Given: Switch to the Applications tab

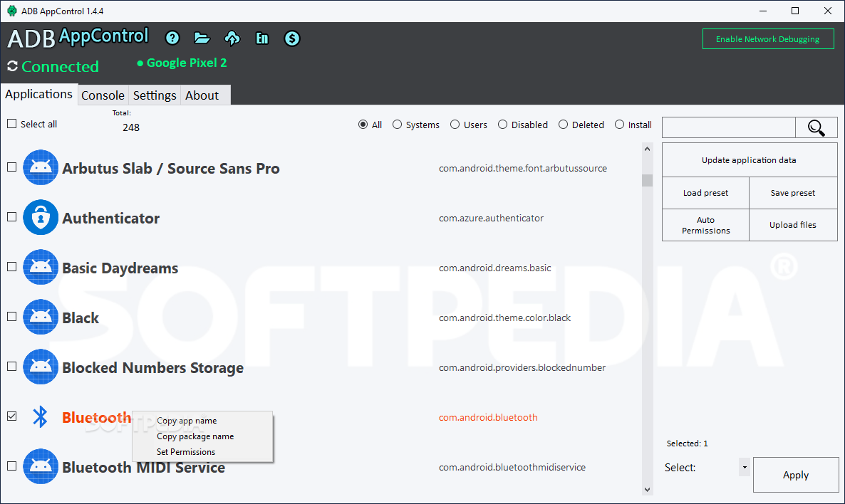Looking at the screenshot, I should pos(38,94).
